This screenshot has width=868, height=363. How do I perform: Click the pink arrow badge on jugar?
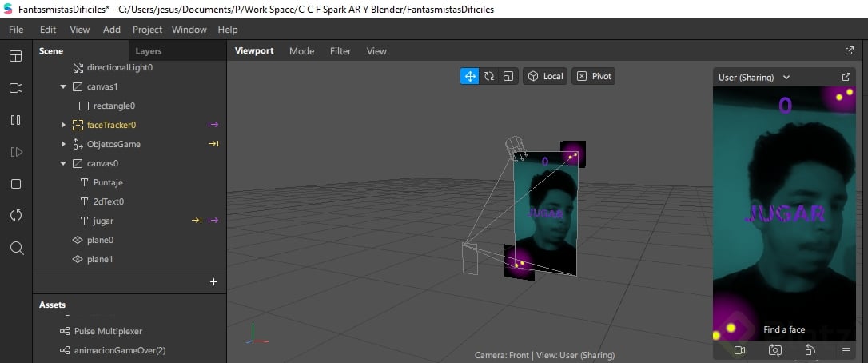click(213, 221)
